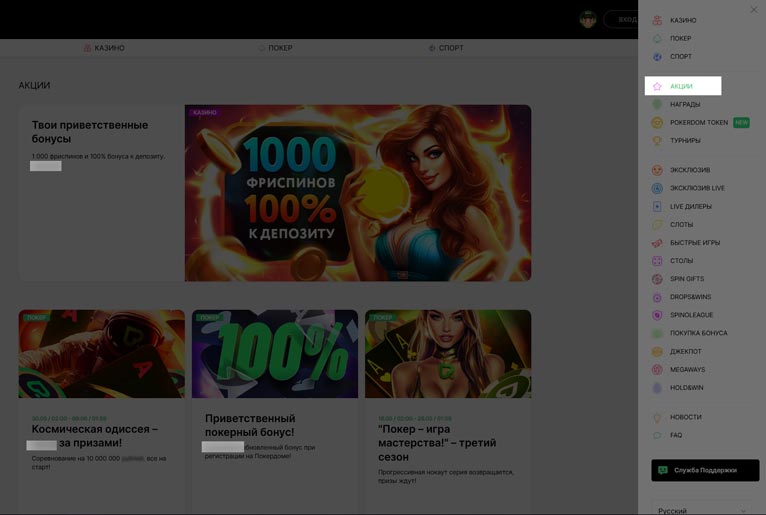Switch to the Спорт top tab
This screenshot has width=766, height=515.
(x=446, y=48)
